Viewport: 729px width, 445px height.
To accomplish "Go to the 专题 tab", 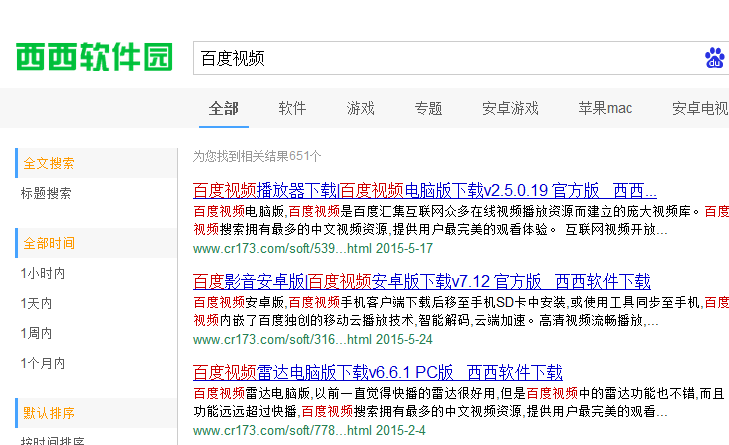I will [428, 108].
